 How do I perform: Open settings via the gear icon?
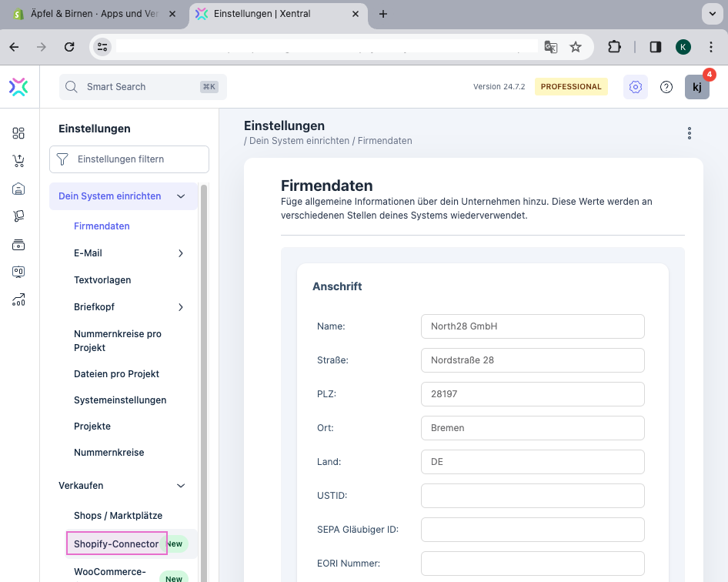pos(635,87)
